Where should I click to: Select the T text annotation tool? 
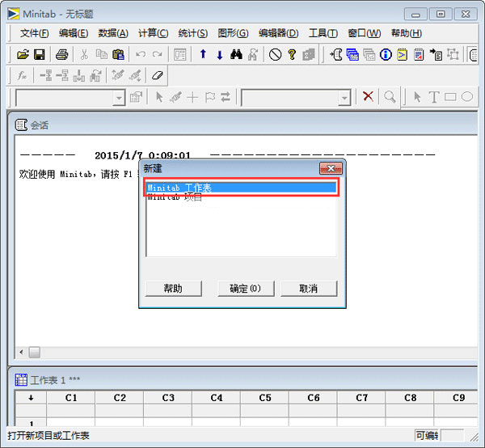(434, 97)
